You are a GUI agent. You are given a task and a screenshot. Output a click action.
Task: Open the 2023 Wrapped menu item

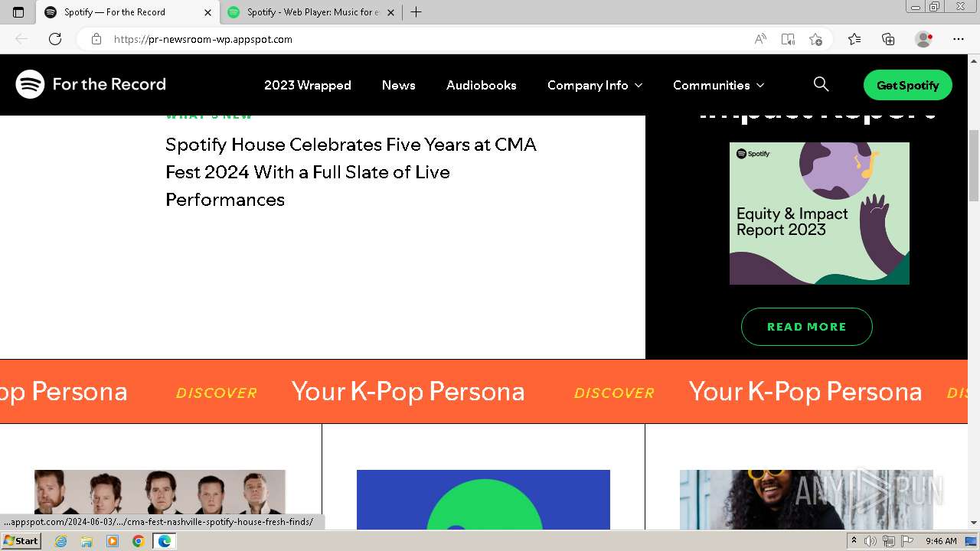tap(308, 85)
